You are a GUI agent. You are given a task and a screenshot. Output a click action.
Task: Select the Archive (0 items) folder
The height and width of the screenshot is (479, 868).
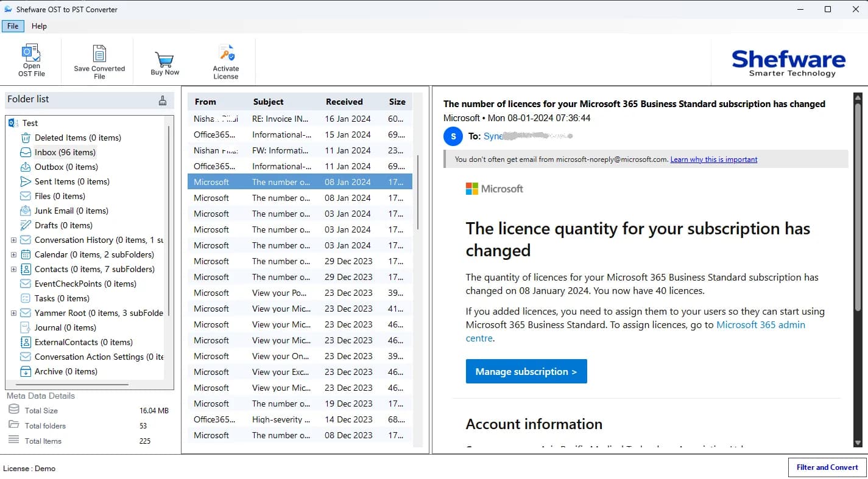[x=66, y=371]
